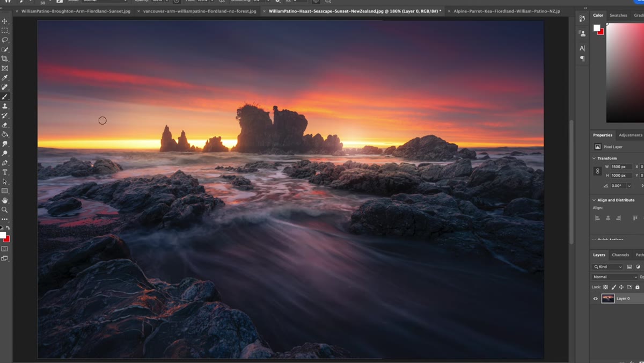This screenshot has width=644, height=363.
Task: Open the rotation angle dropdown
Action: pyautogui.click(x=629, y=186)
